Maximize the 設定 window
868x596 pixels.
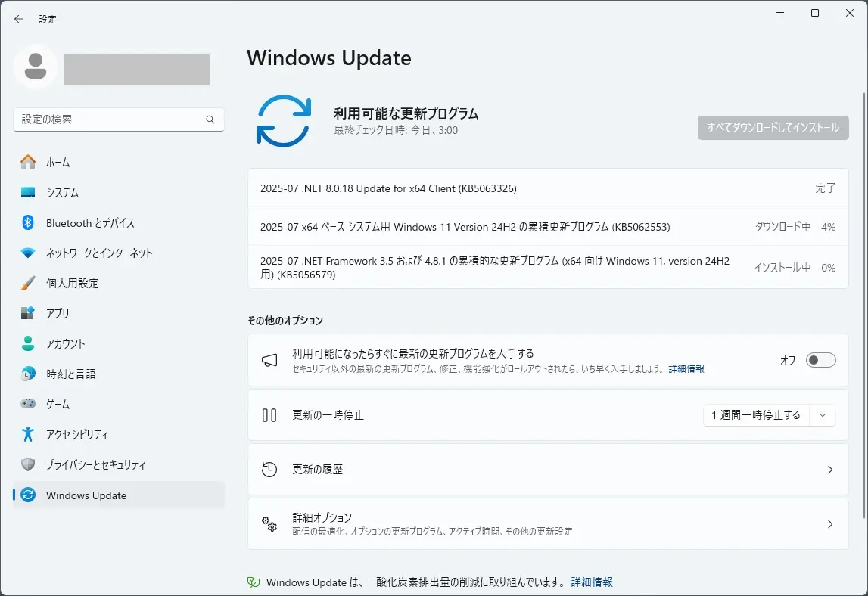[815, 13]
